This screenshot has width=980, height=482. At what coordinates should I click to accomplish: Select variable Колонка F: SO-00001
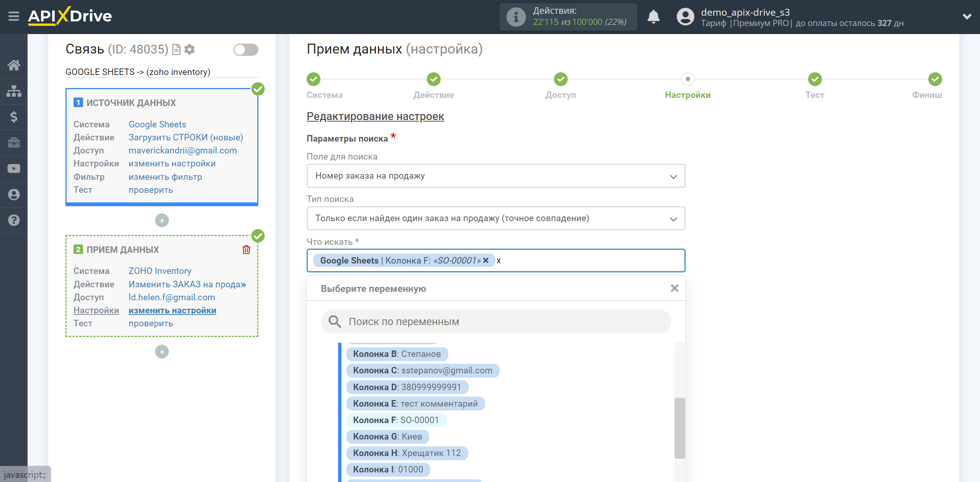click(396, 420)
